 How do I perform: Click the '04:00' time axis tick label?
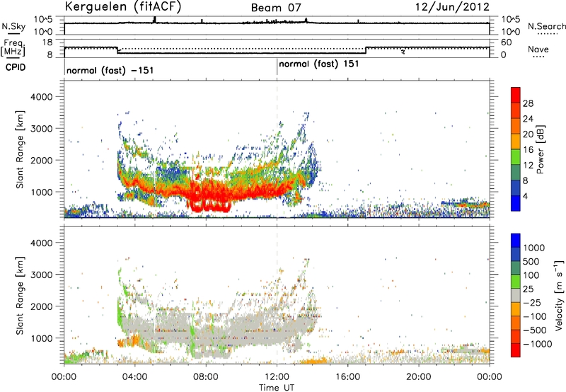click(x=134, y=377)
